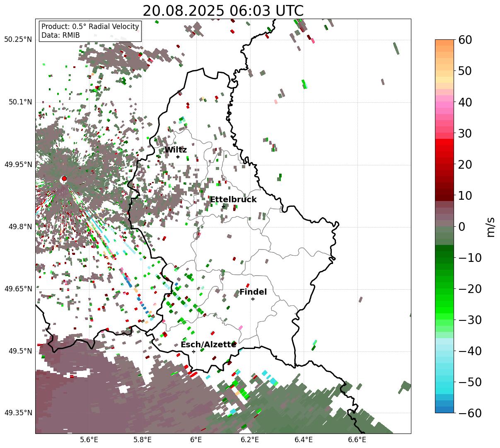500x448 pixels.
Task: Click the colorbar tick label −10
Action: (x=470, y=258)
